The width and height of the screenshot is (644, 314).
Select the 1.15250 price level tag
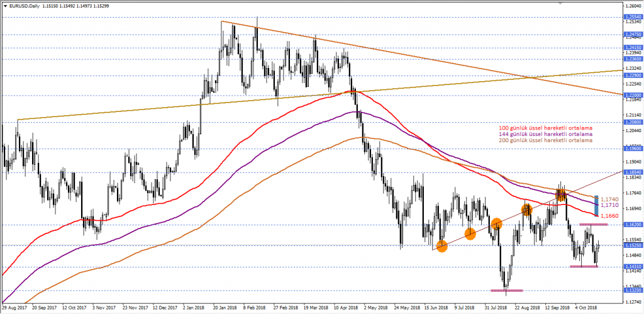[x=633, y=246]
